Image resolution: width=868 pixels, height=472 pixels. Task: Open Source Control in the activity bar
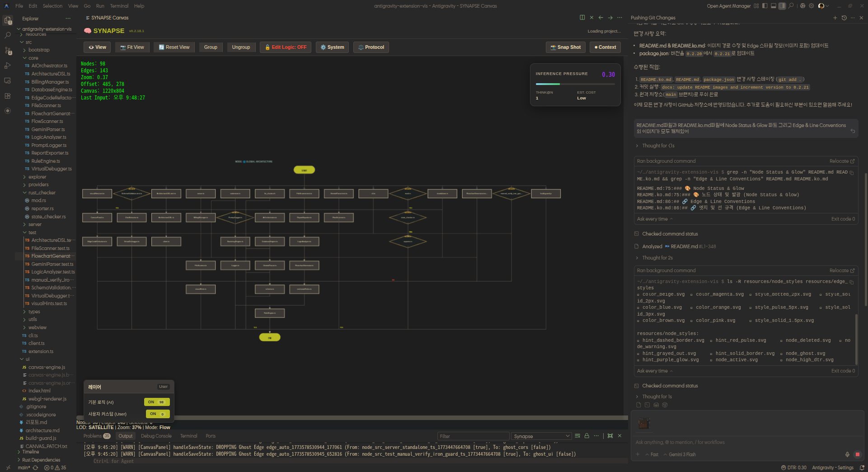8,50
